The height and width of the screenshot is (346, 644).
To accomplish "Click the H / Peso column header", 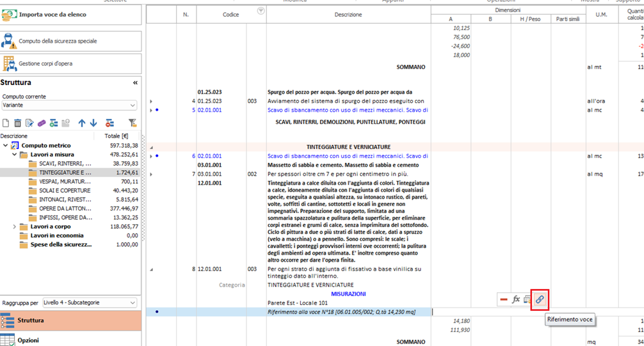I will 531,19.
